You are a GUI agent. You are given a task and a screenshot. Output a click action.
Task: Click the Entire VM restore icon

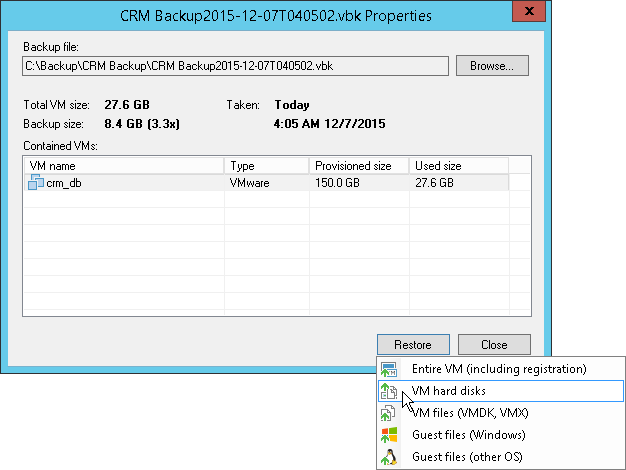tap(388, 369)
